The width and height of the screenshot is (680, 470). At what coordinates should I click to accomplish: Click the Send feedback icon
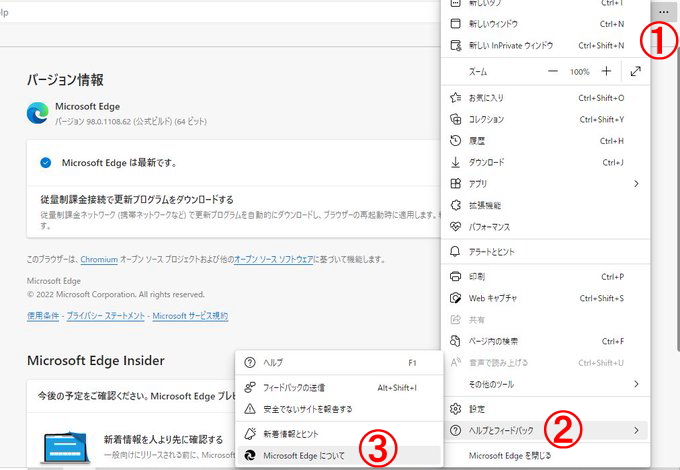tap(250, 387)
